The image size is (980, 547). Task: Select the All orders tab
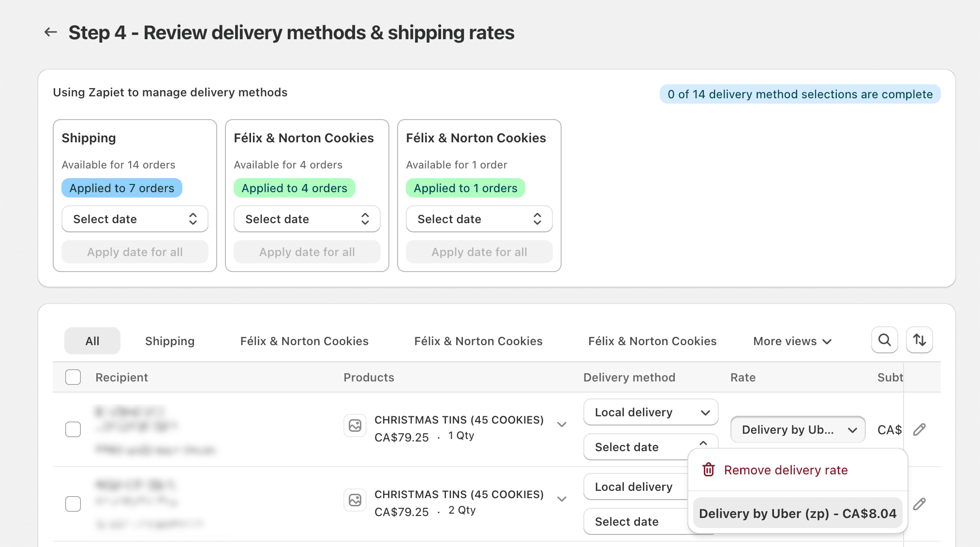[92, 341]
